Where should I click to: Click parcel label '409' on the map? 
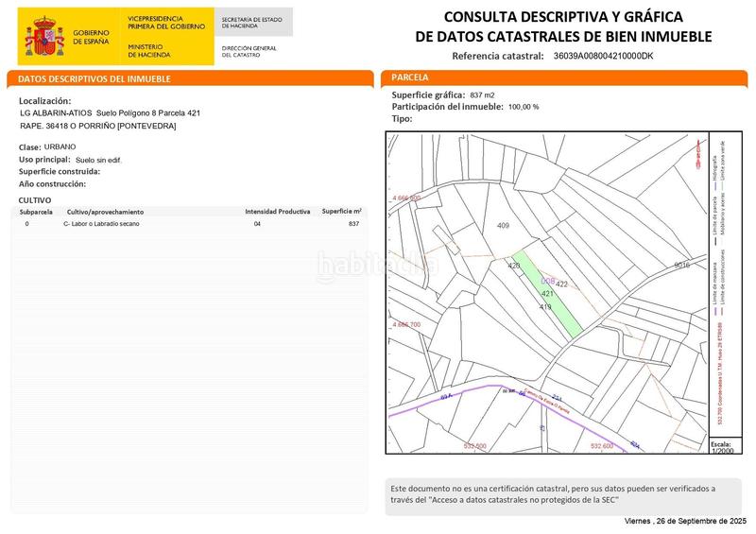click(x=503, y=225)
